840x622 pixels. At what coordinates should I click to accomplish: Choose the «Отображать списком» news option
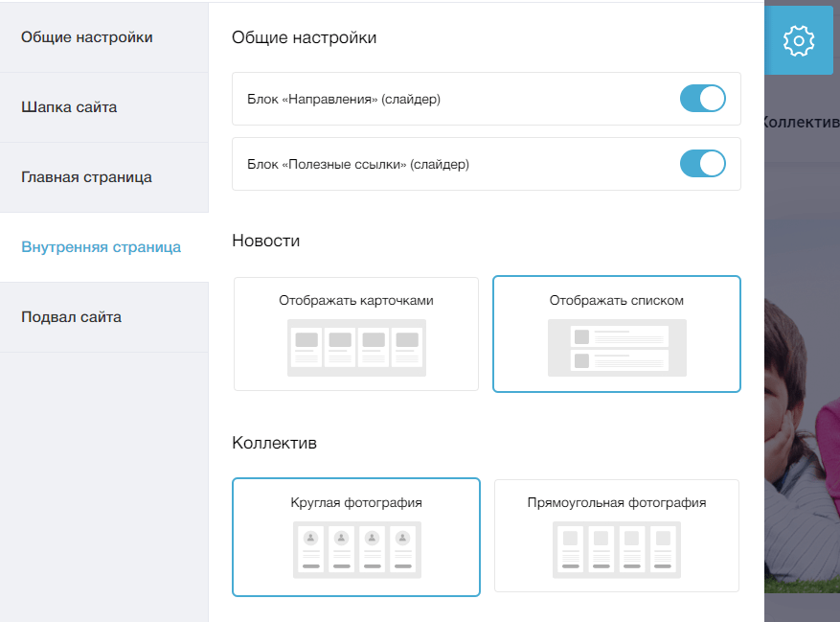click(x=617, y=334)
